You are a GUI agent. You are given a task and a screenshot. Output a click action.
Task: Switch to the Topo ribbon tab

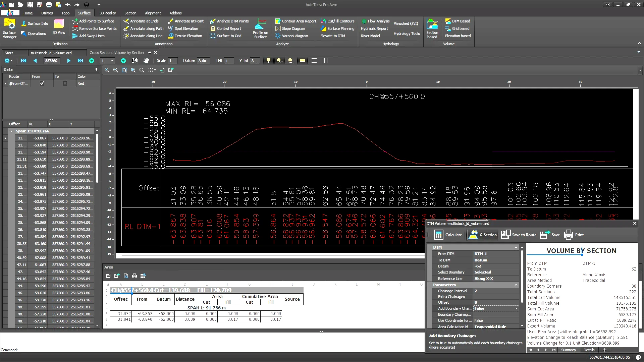tap(65, 13)
